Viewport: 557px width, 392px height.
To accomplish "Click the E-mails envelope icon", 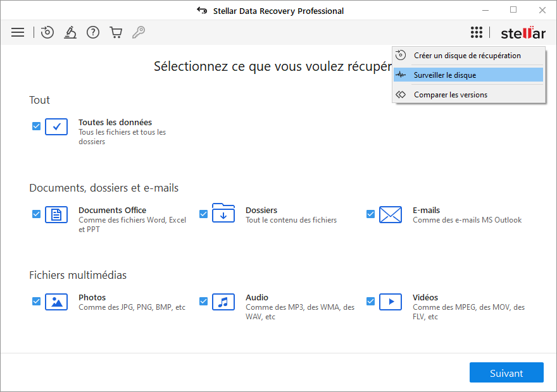I will 391,214.
